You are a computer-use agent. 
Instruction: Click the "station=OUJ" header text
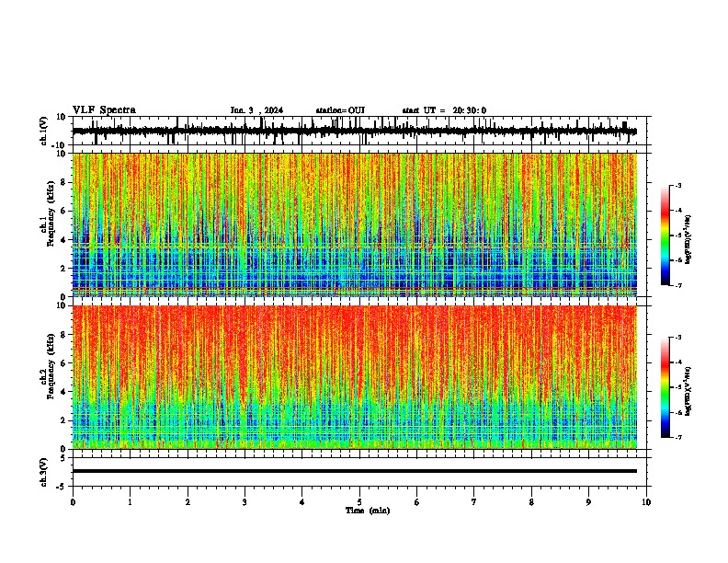(340, 110)
